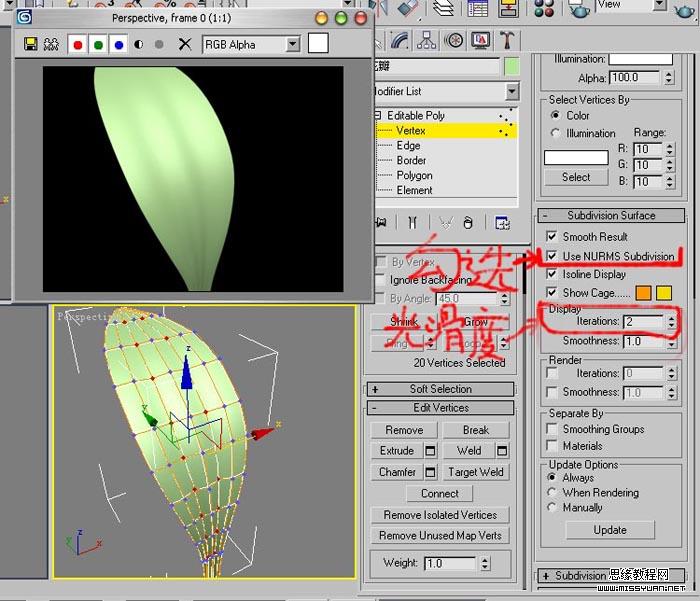Open the RGB Alpha channel dropdown

(292, 44)
